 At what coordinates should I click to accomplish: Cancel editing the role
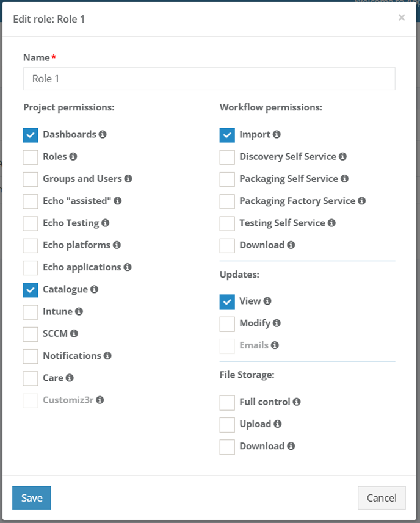click(x=382, y=498)
